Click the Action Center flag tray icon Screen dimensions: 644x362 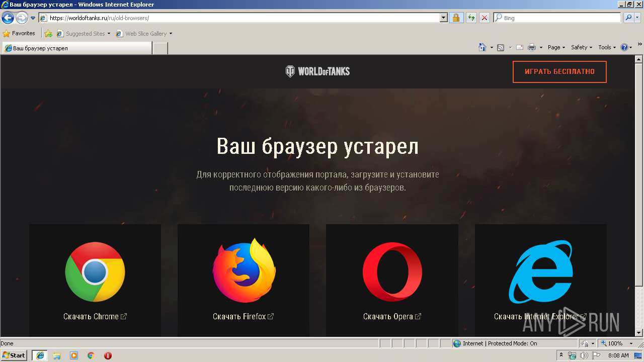click(596, 355)
